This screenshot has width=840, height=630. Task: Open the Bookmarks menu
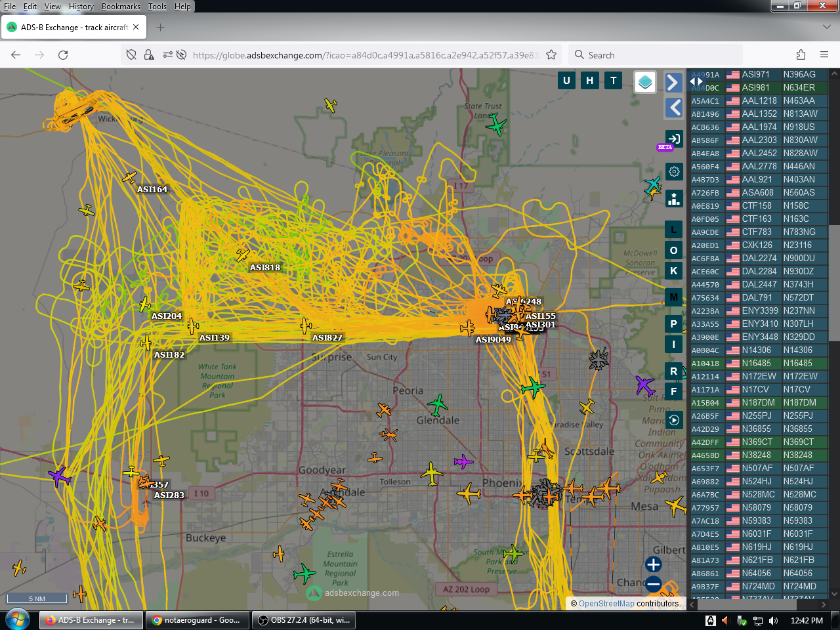121,7
